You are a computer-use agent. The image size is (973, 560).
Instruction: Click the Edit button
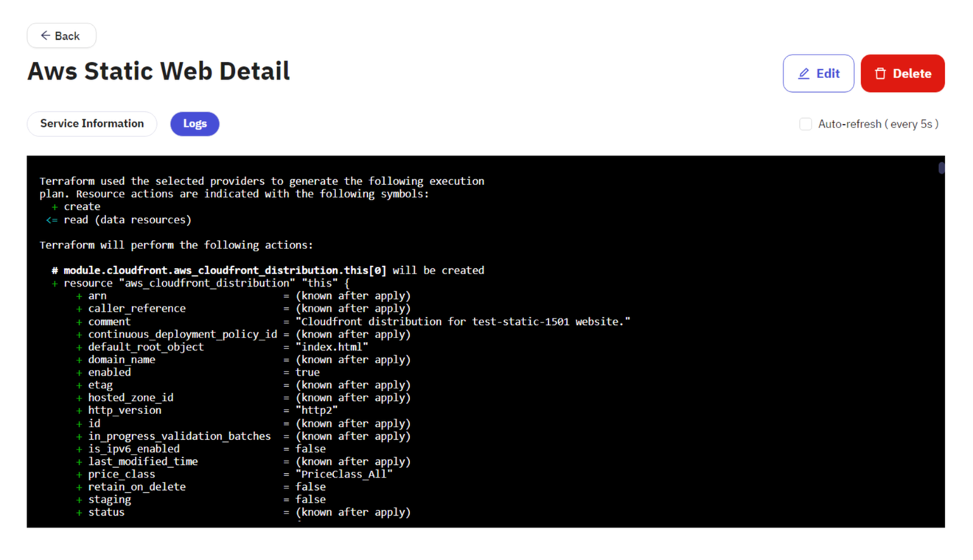click(x=818, y=74)
